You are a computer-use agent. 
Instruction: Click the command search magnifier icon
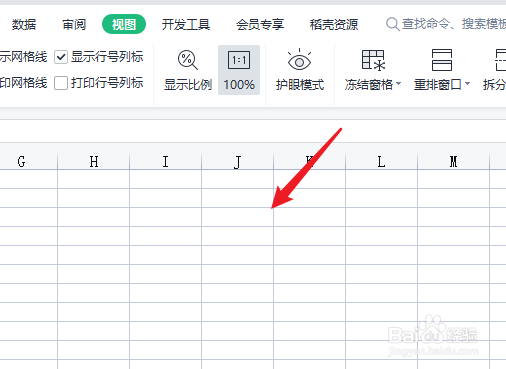click(x=393, y=24)
